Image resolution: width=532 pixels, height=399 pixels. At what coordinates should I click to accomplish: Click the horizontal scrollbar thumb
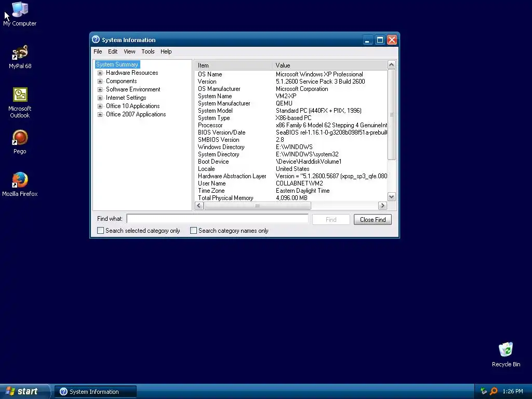(x=257, y=206)
